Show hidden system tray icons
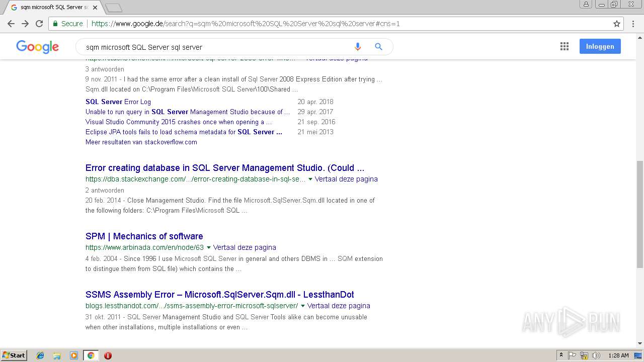Image resolution: width=644 pixels, height=362 pixels. [561, 355]
